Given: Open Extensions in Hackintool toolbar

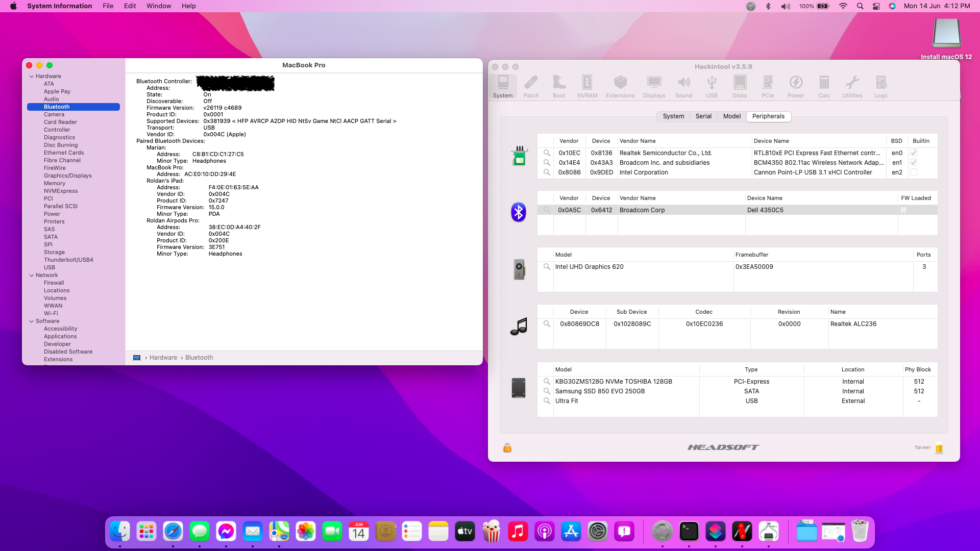Looking at the screenshot, I should [x=620, y=86].
